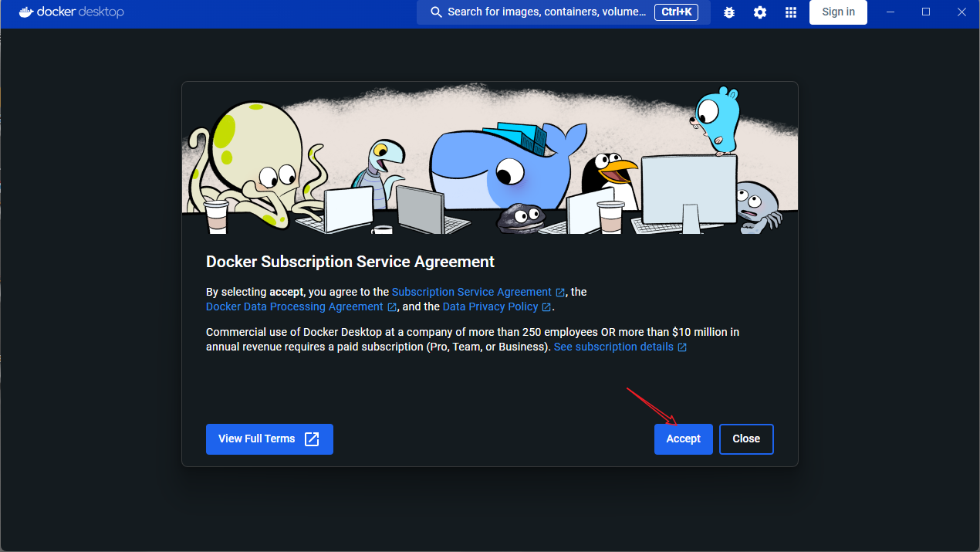Image resolution: width=980 pixels, height=552 pixels.
Task: Click the external-link icon in View Full Terms
Action: (312, 439)
